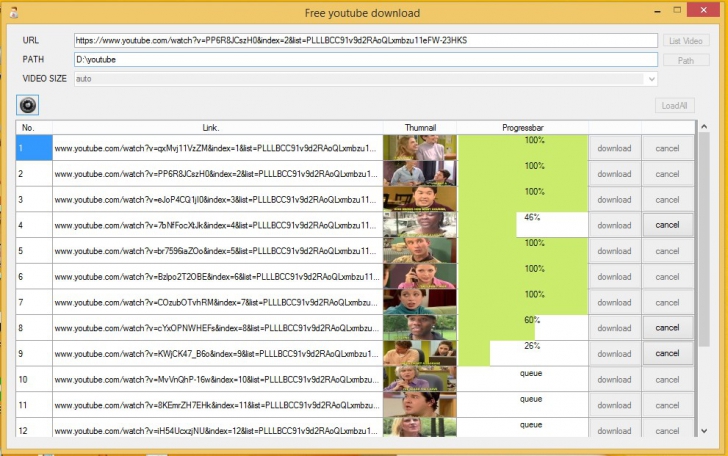The height and width of the screenshot is (456, 728).
Task: Click the scroll down arrow of the list
Action: (704, 431)
